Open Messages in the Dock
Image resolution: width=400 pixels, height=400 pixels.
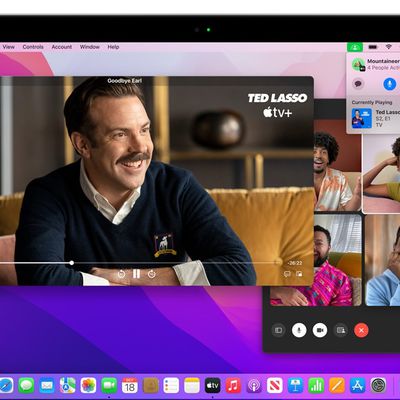26,386
